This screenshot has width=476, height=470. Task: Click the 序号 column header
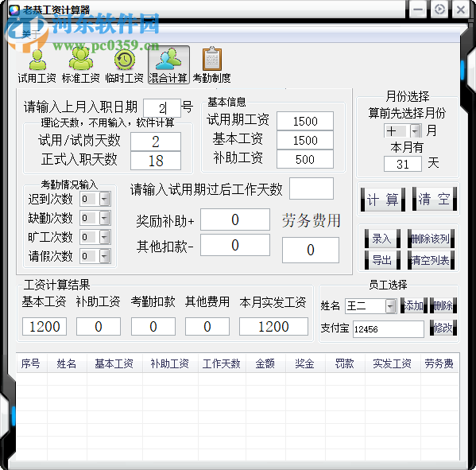tap(32, 363)
